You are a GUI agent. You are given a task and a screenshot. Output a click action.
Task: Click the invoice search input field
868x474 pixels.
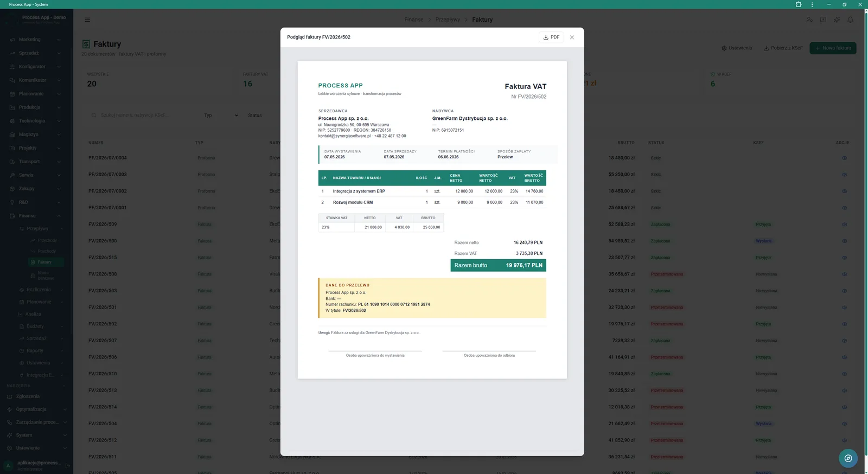click(x=141, y=115)
